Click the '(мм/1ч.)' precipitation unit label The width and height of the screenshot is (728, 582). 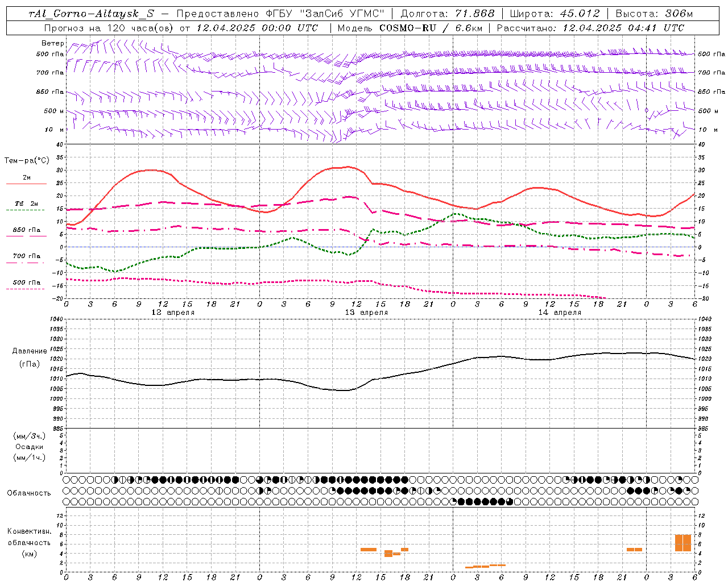30,458
